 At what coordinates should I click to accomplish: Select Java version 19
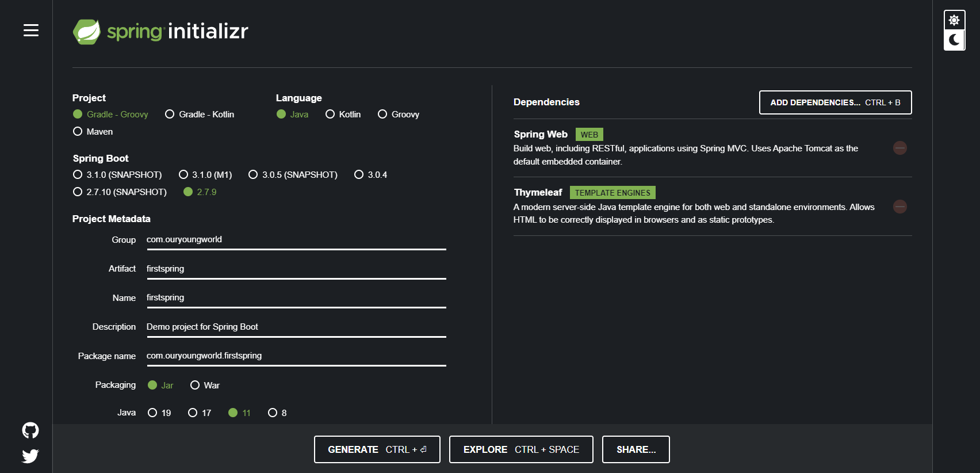tap(159, 413)
